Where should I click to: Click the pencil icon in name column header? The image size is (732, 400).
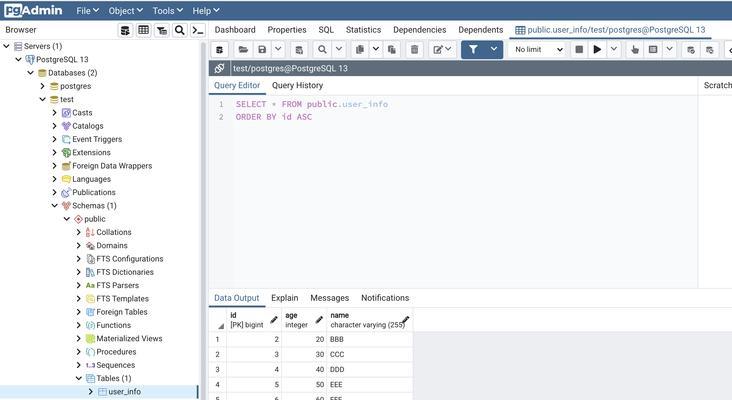pos(406,319)
